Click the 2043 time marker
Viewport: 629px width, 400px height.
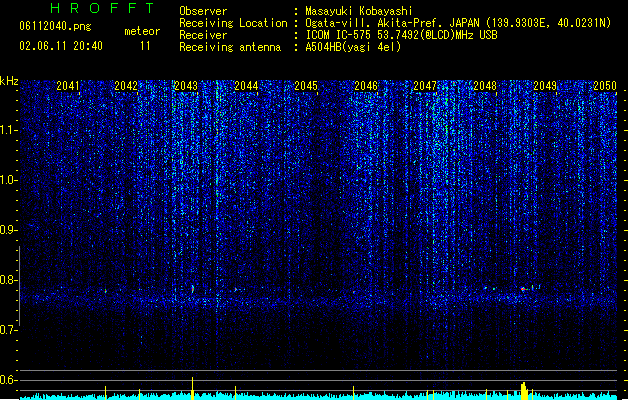[186, 86]
